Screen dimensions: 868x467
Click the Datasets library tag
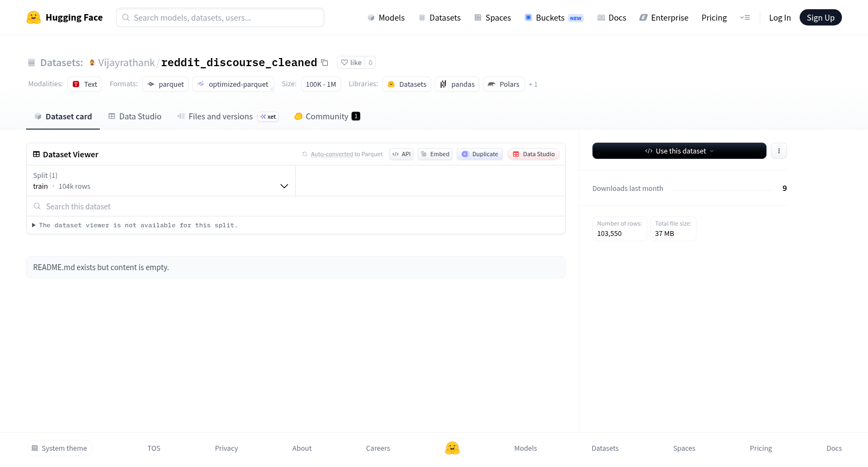pos(407,84)
